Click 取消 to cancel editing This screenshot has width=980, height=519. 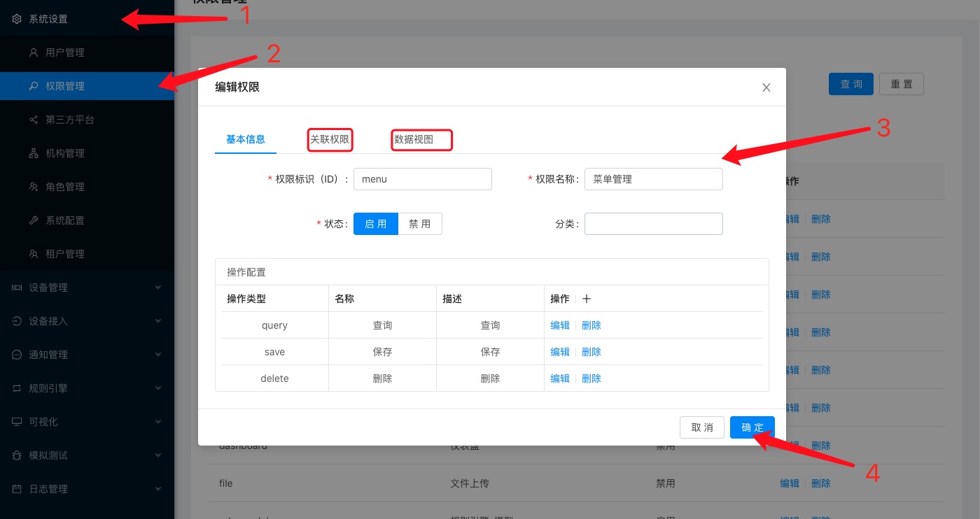coord(701,427)
